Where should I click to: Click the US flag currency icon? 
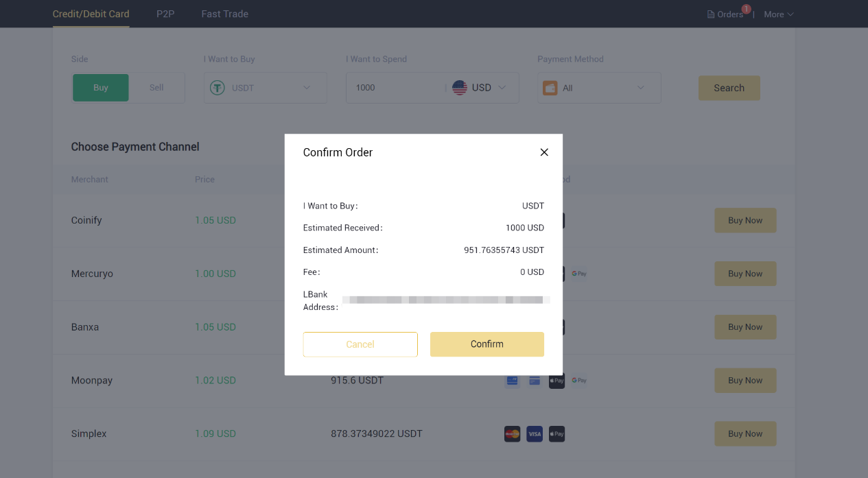coord(460,87)
